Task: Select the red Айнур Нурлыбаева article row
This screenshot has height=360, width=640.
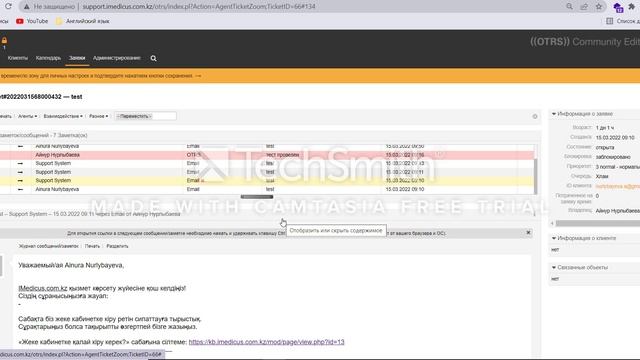Action: tap(267, 155)
